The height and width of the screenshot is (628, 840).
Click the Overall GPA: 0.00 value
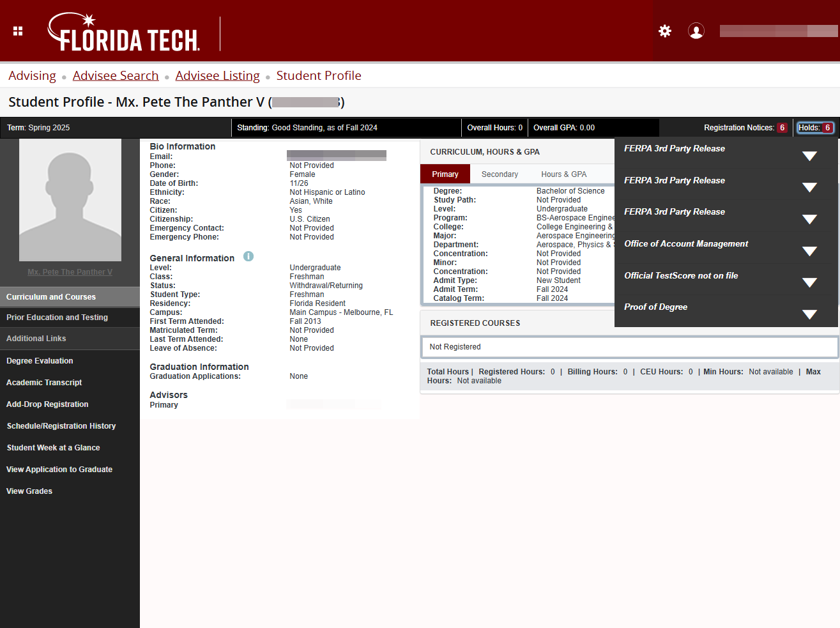point(564,128)
